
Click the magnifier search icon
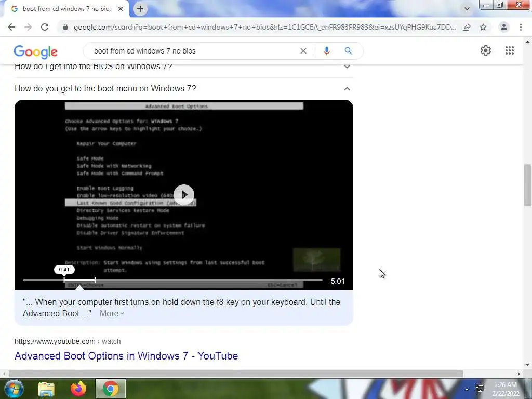tap(348, 51)
